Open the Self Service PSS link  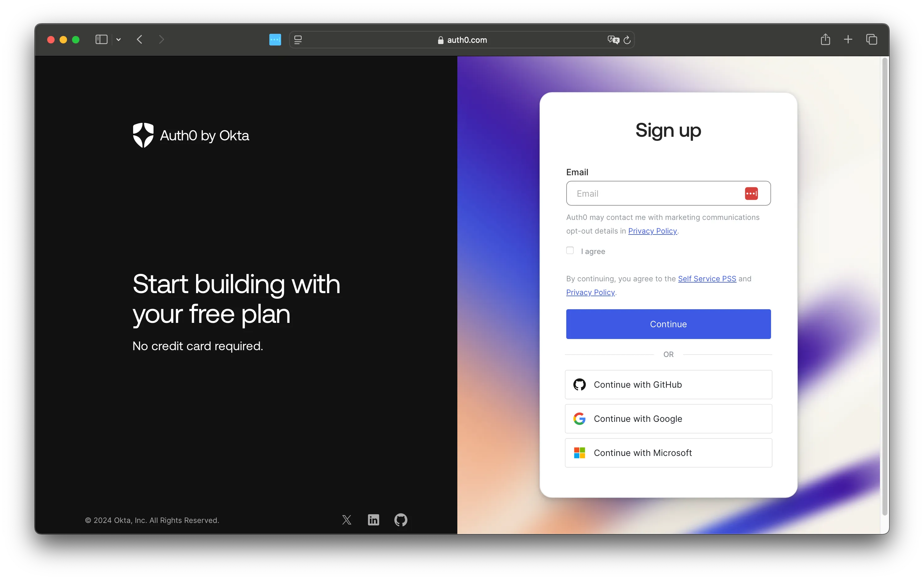pos(707,278)
